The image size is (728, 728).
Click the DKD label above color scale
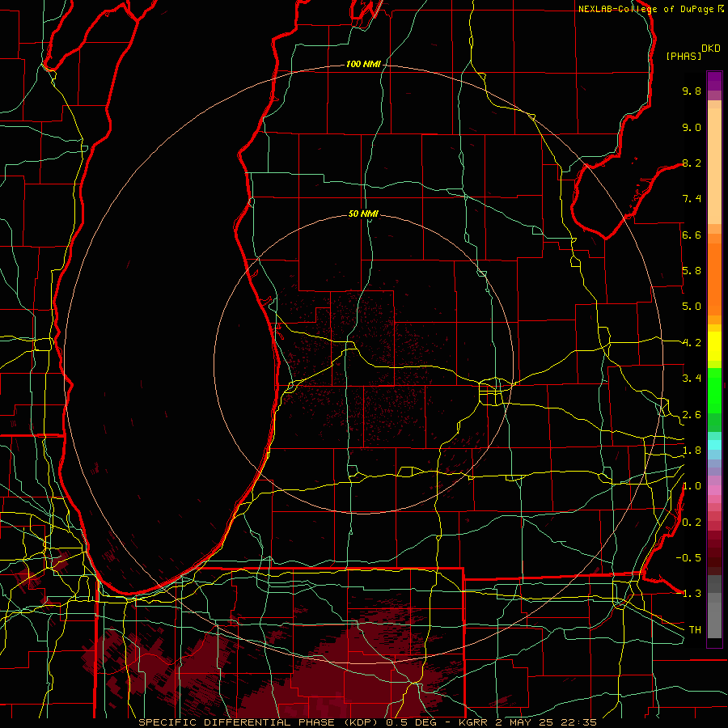(710, 49)
